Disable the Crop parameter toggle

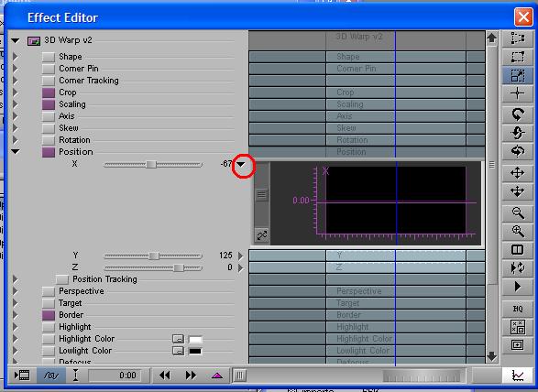pyautogui.click(x=49, y=93)
